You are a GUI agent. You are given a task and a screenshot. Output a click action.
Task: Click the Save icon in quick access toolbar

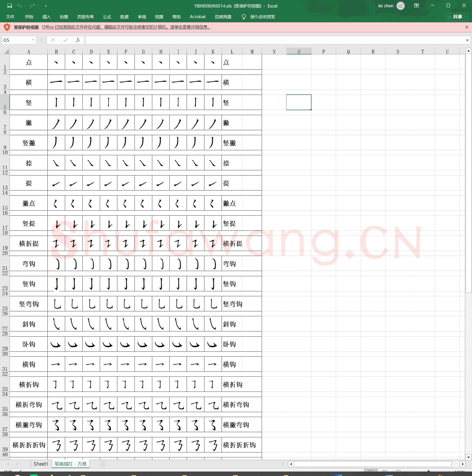(9, 6)
